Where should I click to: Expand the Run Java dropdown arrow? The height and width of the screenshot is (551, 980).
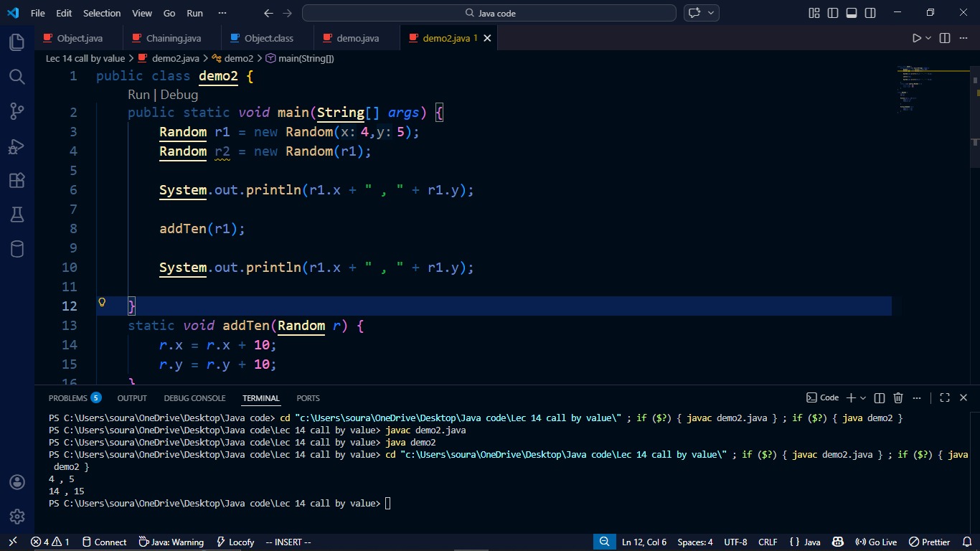click(928, 38)
